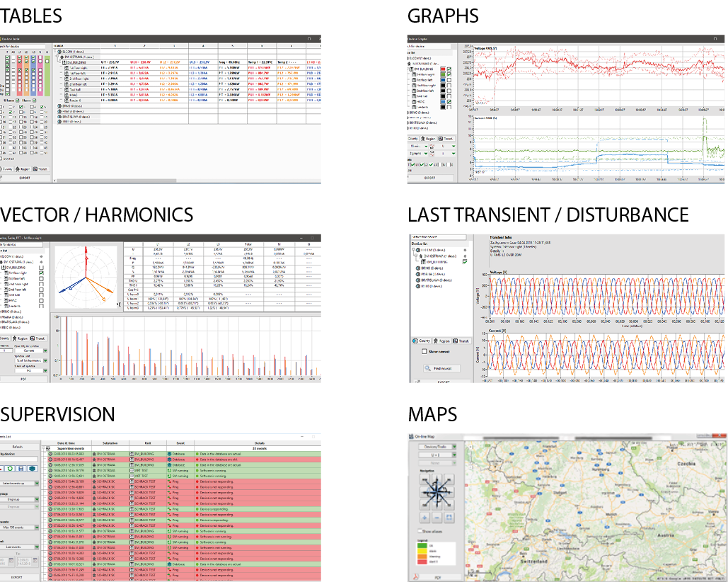Collapse the ELCOM node in Last Transient tree
Image resolution: width=728 pixels, height=582 pixels.
click(x=413, y=250)
